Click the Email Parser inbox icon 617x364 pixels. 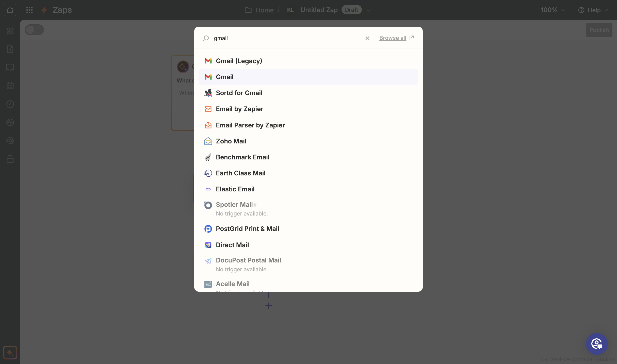(208, 125)
